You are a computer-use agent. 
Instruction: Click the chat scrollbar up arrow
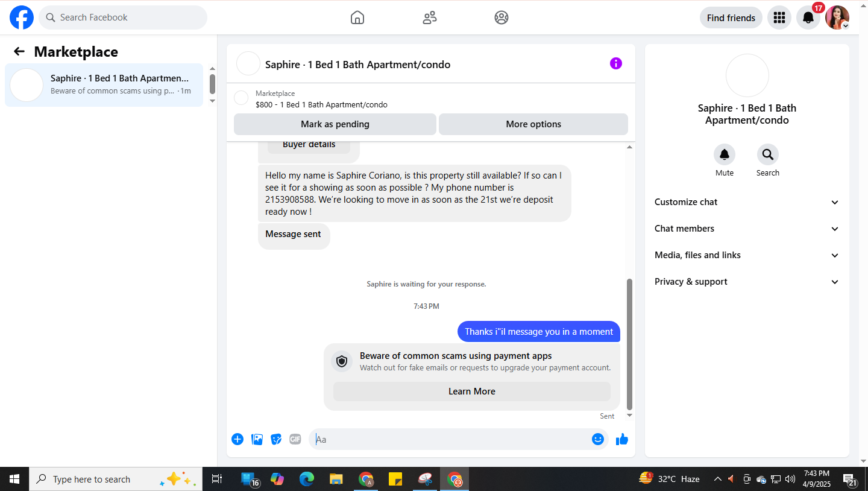click(630, 147)
